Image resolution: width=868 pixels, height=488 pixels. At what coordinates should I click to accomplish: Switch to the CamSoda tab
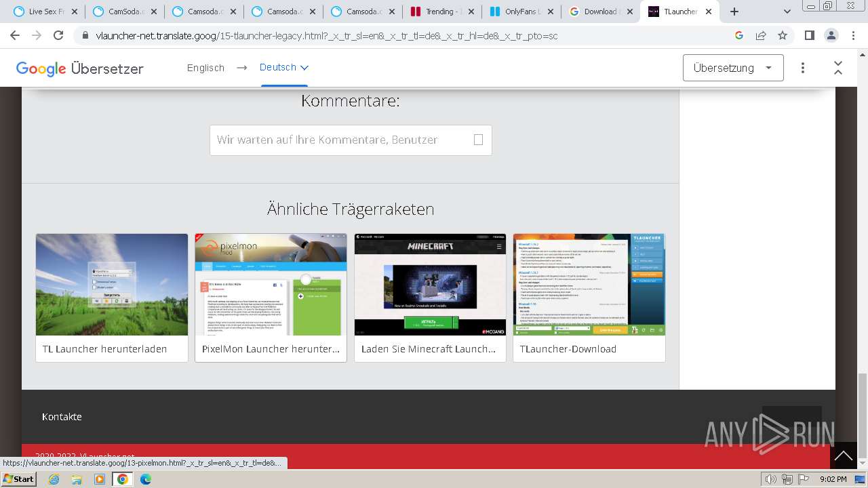(125, 12)
